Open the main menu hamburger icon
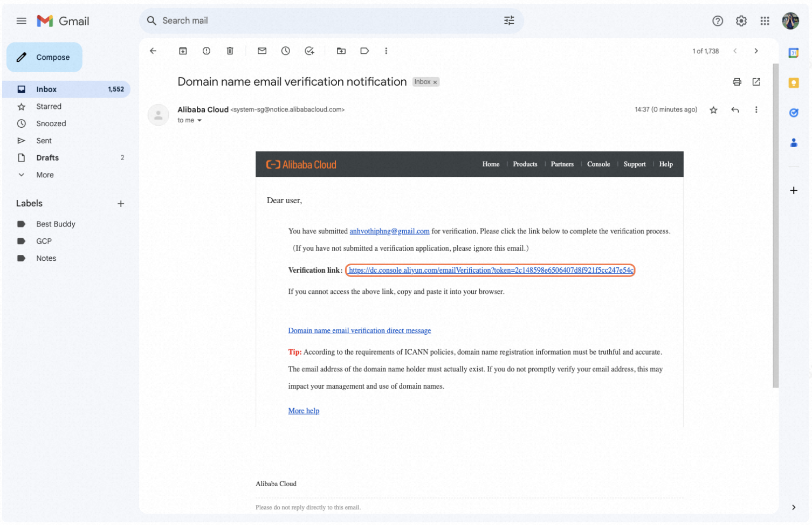The height and width of the screenshot is (525, 812). tap(21, 21)
